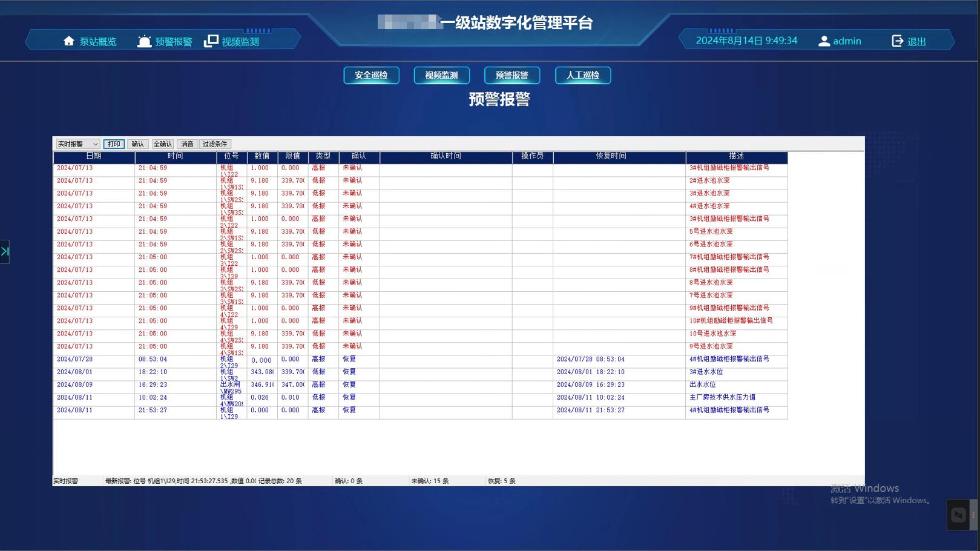This screenshot has width=980, height=551.
Task: Click the admin user profile icon
Action: 824,41
